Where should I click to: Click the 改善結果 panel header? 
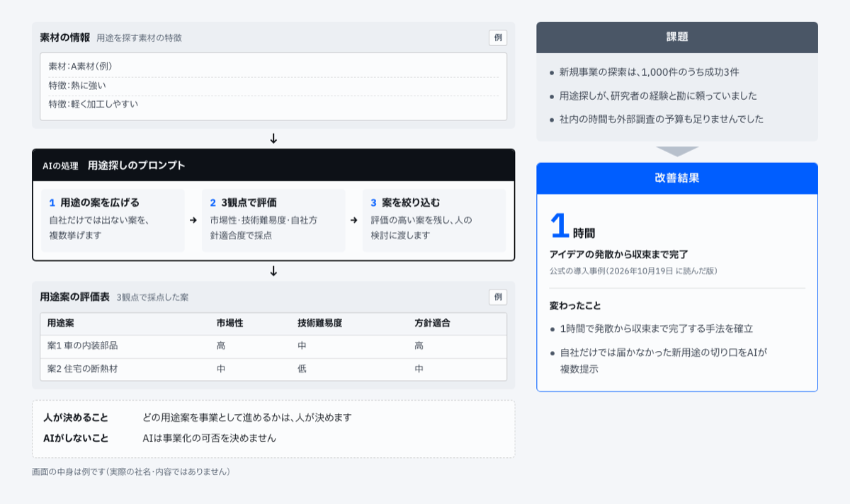click(677, 178)
